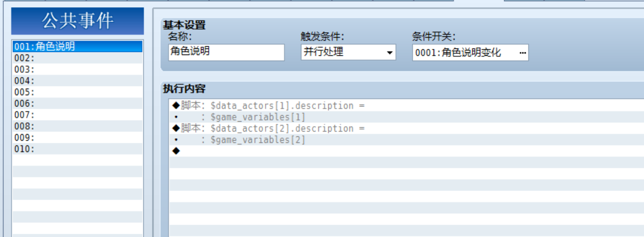Screen dimensions: 644x237
Task: Select empty common event slot 008
Action: click(78, 126)
